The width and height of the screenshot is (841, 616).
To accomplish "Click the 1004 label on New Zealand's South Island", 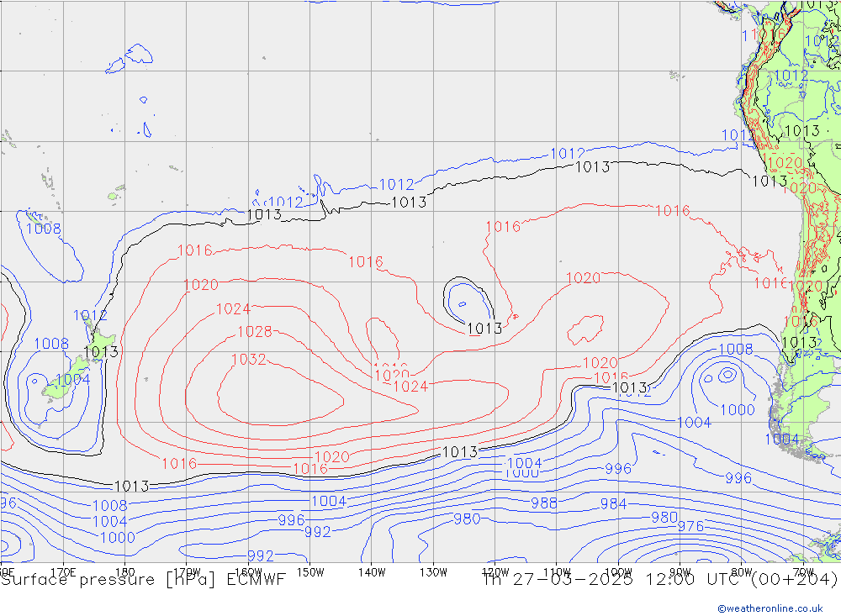I will pyautogui.click(x=73, y=380).
